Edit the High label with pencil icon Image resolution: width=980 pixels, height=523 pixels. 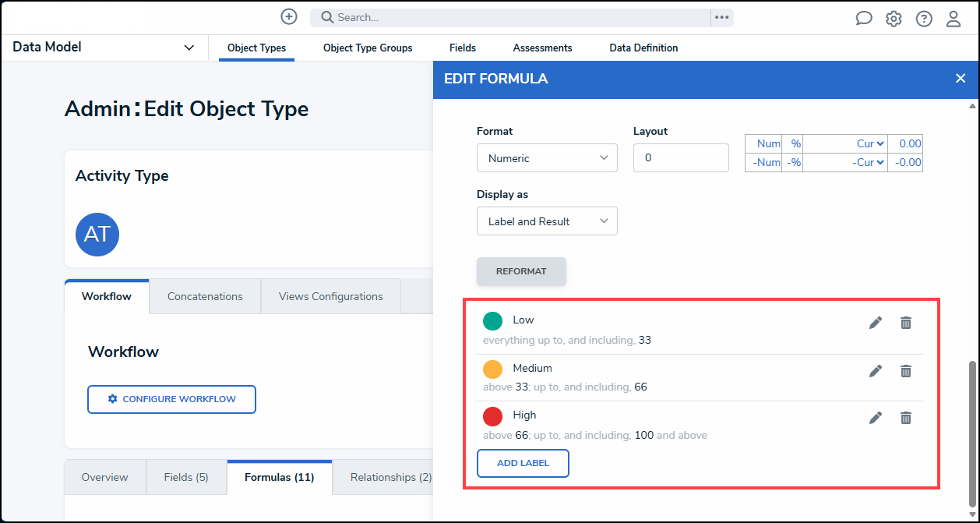876,418
